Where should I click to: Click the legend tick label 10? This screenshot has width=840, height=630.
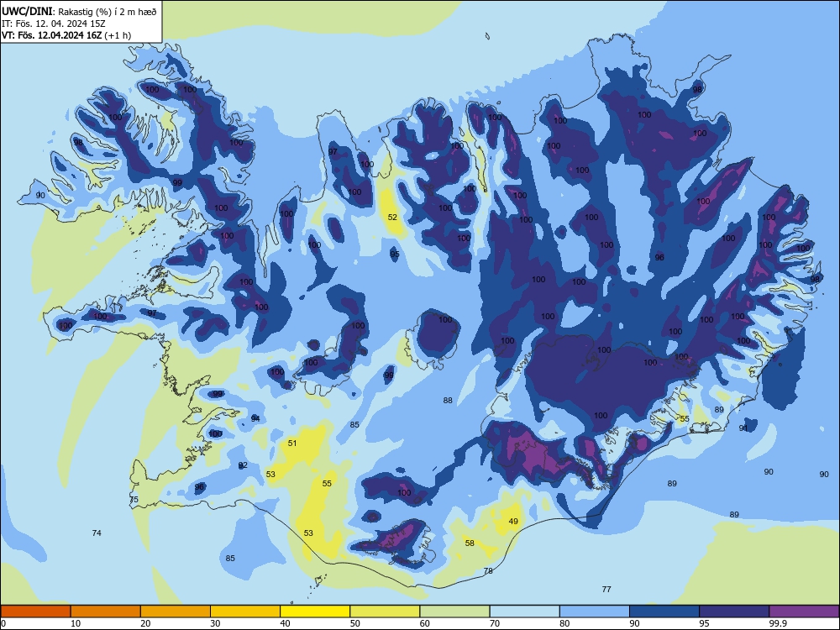coord(76,623)
